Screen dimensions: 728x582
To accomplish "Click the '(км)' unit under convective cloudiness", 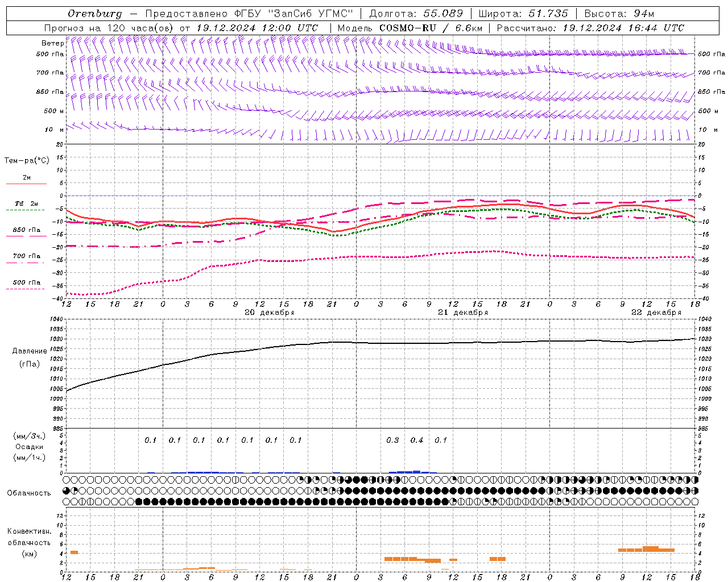I will 30,554.
